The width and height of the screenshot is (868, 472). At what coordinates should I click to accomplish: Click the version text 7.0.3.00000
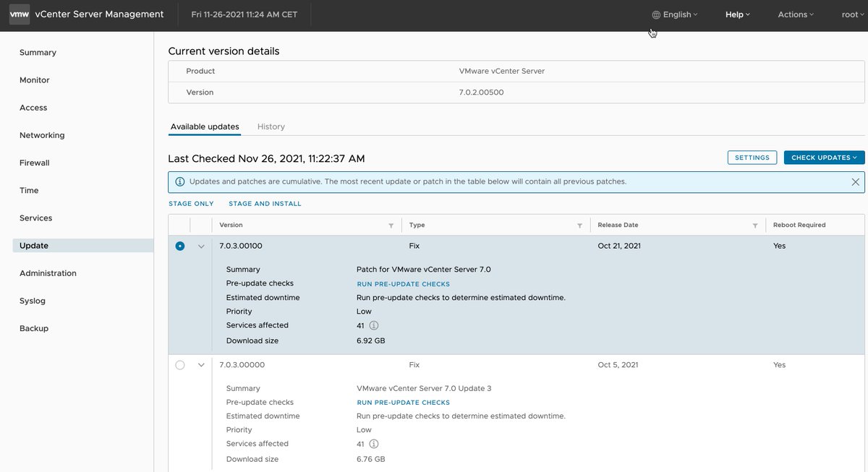pyautogui.click(x=242, y=365)
